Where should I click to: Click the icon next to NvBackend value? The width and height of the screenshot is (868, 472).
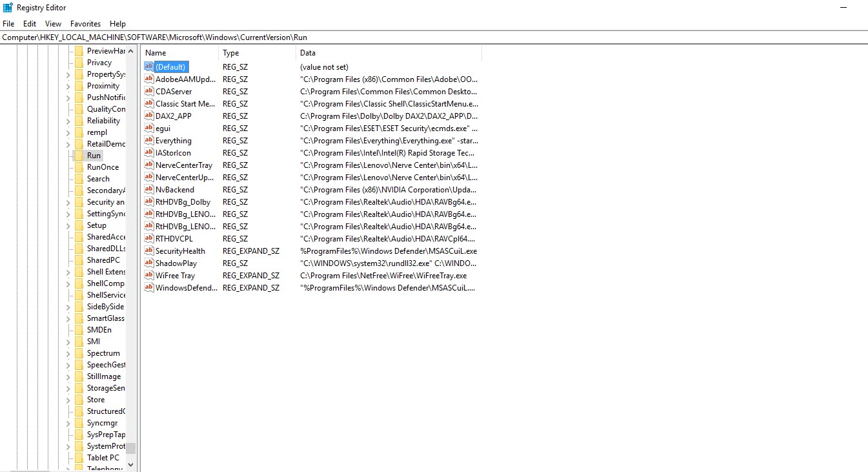[149, 189]
